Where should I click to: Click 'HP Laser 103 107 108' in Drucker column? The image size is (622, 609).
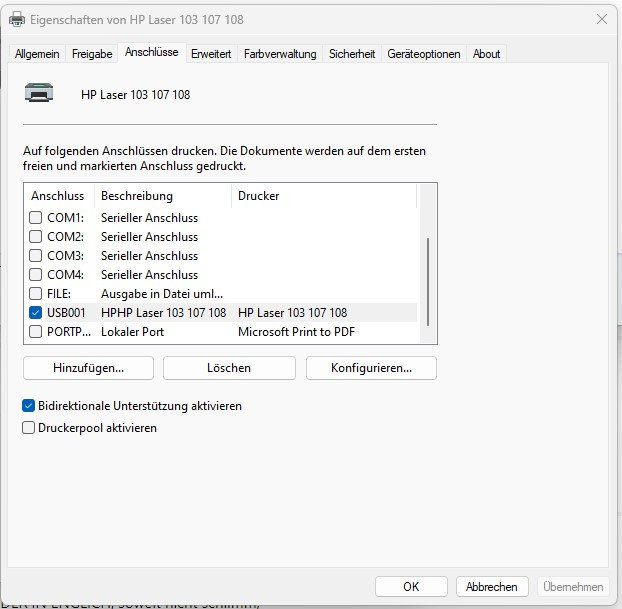pos(292,313)
